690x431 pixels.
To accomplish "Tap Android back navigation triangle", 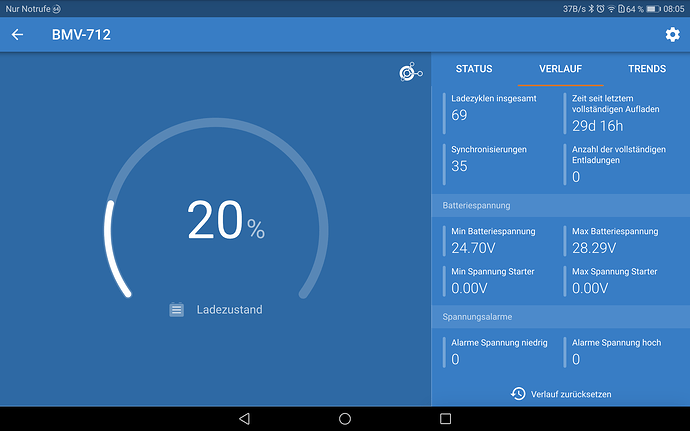I will (244, 419).
